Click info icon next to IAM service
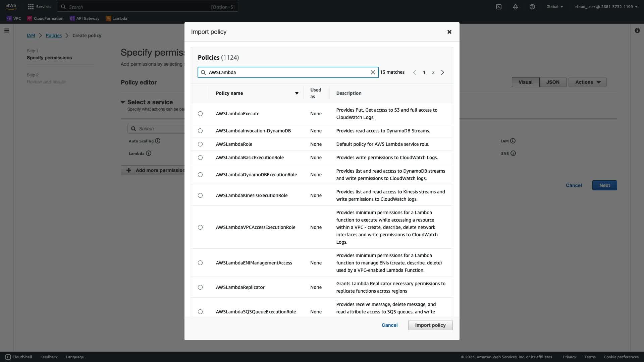The width and height of the screenshot is (644, 362). click(x=513, y=141)
